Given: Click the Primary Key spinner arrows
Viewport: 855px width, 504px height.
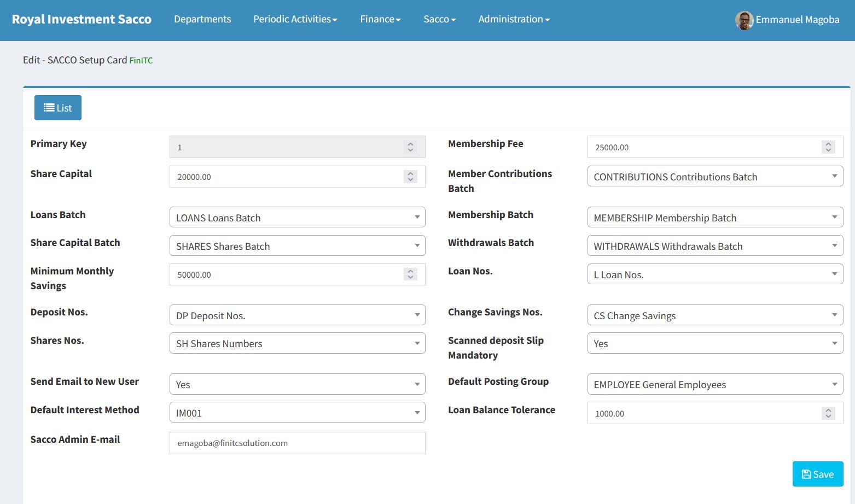Looking at the screenshot, I should tap(410, 147).
